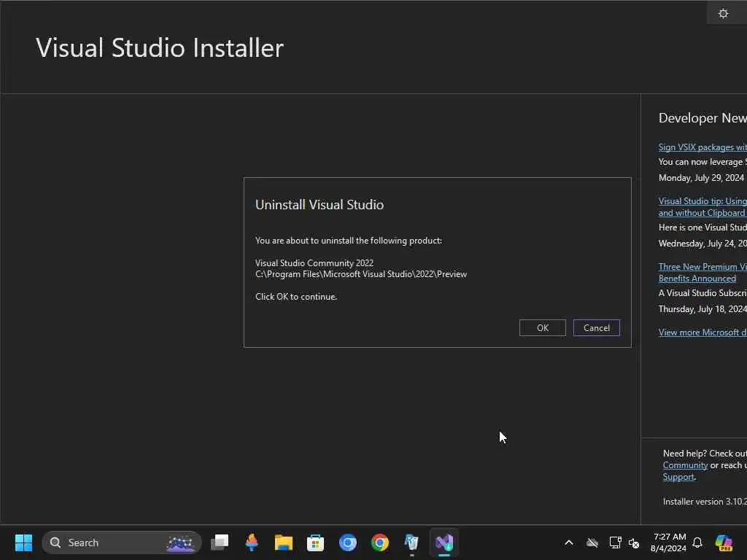Open the colorful paint app taskbar icon
747x560 pixels.
(252, 542)
